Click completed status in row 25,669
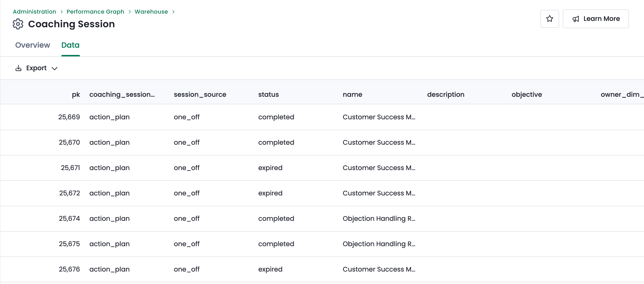The width and height of the screenshot is (644, 284). click(x=276, y=117)
